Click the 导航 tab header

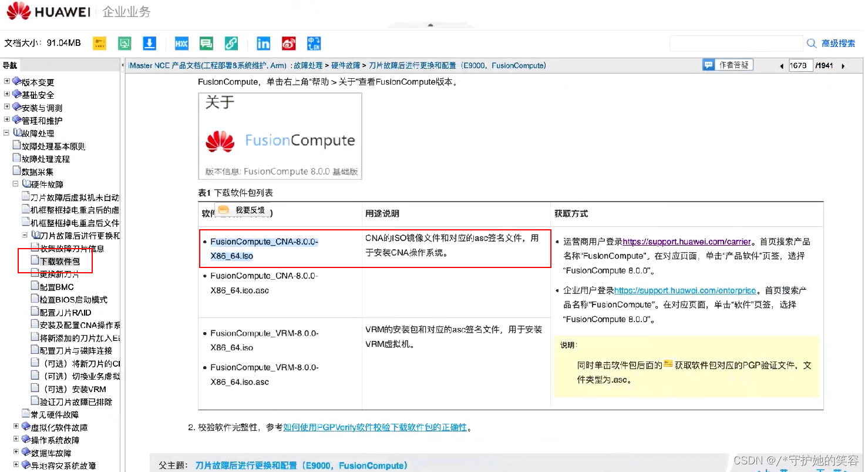(x=10, y=65)
